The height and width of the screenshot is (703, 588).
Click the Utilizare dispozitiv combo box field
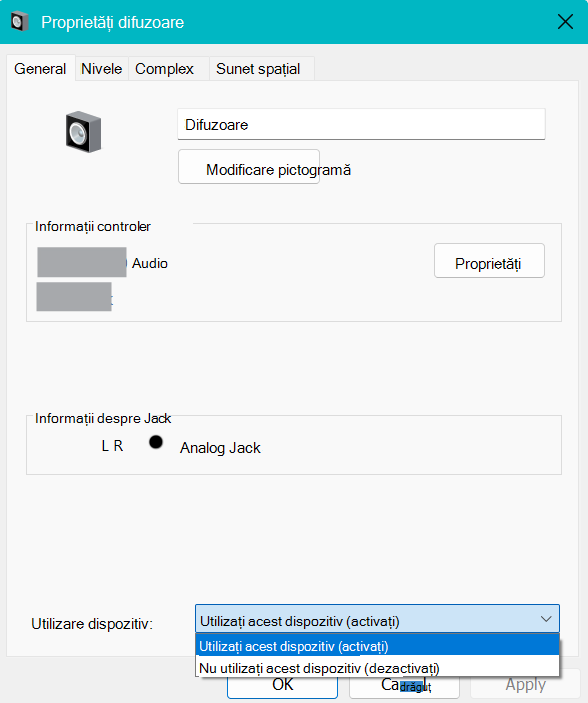[x=377, y=619]
